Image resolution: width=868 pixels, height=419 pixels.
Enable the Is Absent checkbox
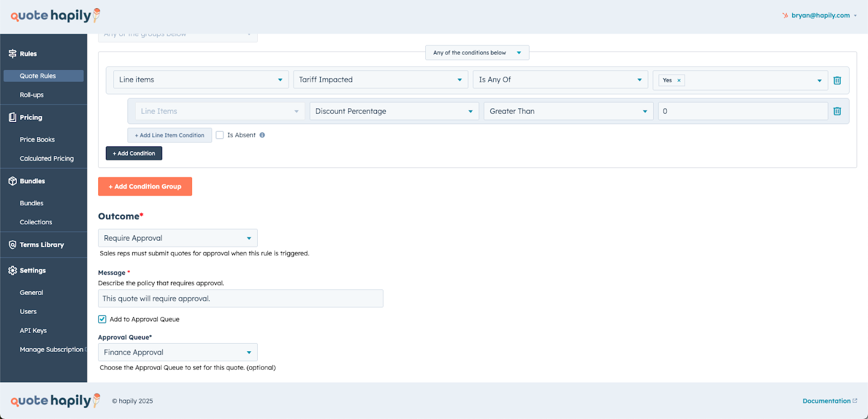point(220,135)
